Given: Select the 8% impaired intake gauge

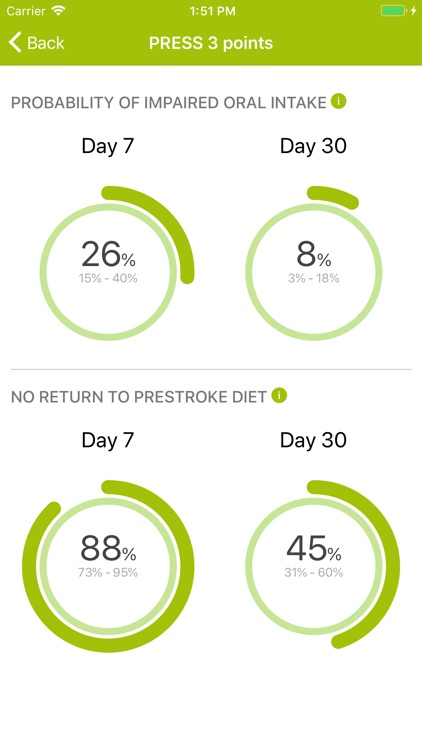Looking at the screenshot, I should [x=313, y=263].
